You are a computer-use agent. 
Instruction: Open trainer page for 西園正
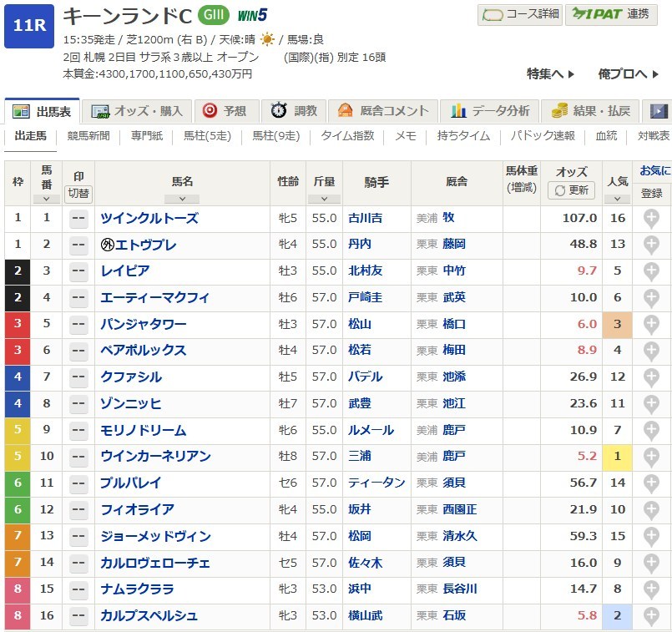point(459,509)
